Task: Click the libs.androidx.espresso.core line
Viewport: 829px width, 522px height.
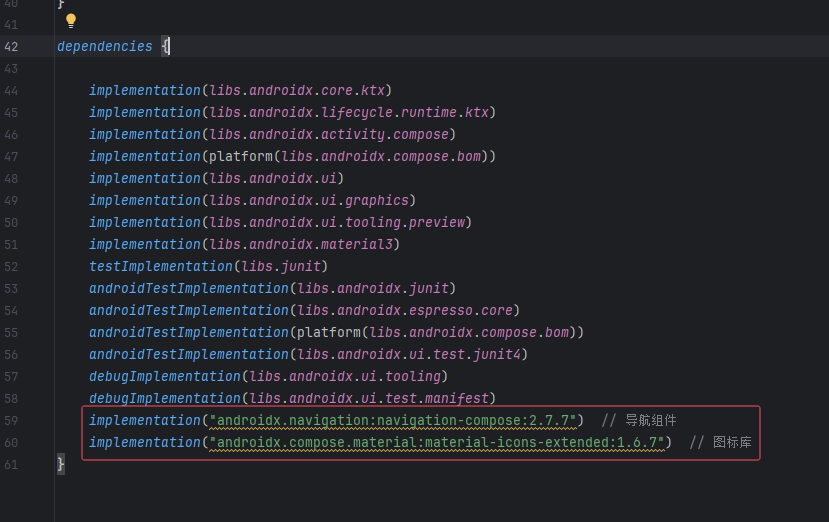Action: [305, 310]
